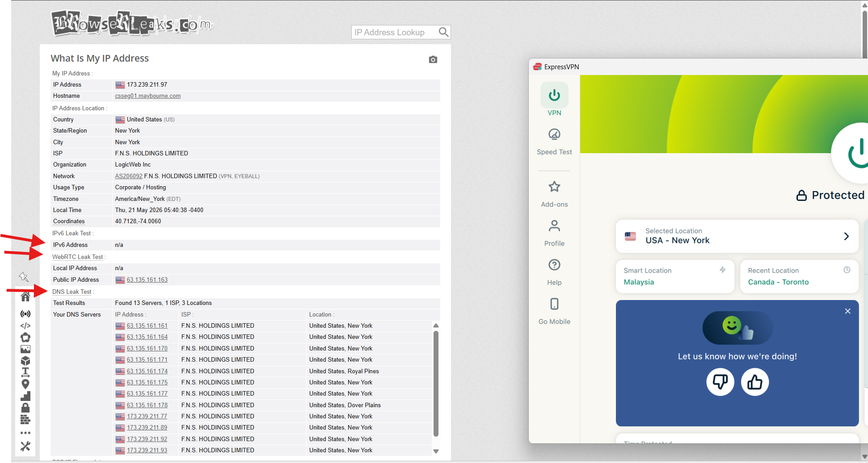Connect to Recent Location Canada - Toronto
Screen dimensions: 868x463
tap(799, 276)
